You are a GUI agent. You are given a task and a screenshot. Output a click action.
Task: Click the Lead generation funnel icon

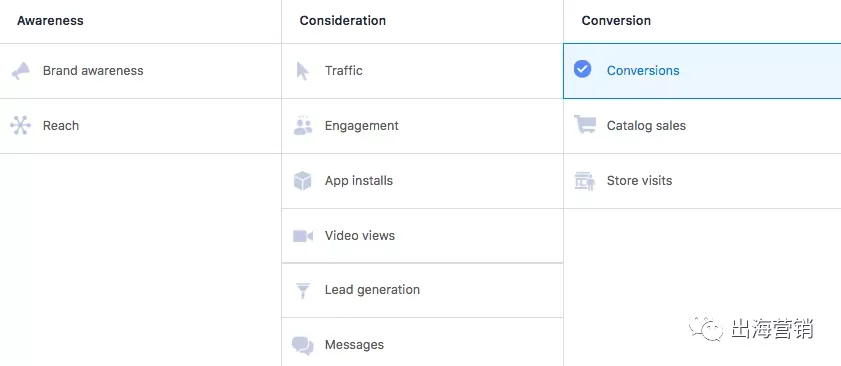pyautogui.click(x=303, y=290)
